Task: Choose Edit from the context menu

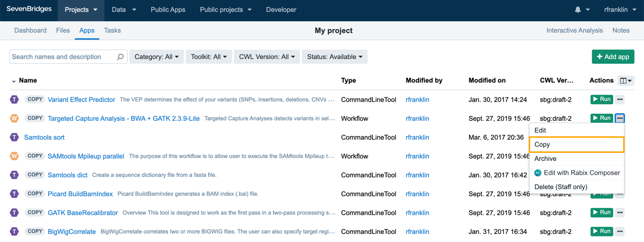Action: tap(577, 130)
